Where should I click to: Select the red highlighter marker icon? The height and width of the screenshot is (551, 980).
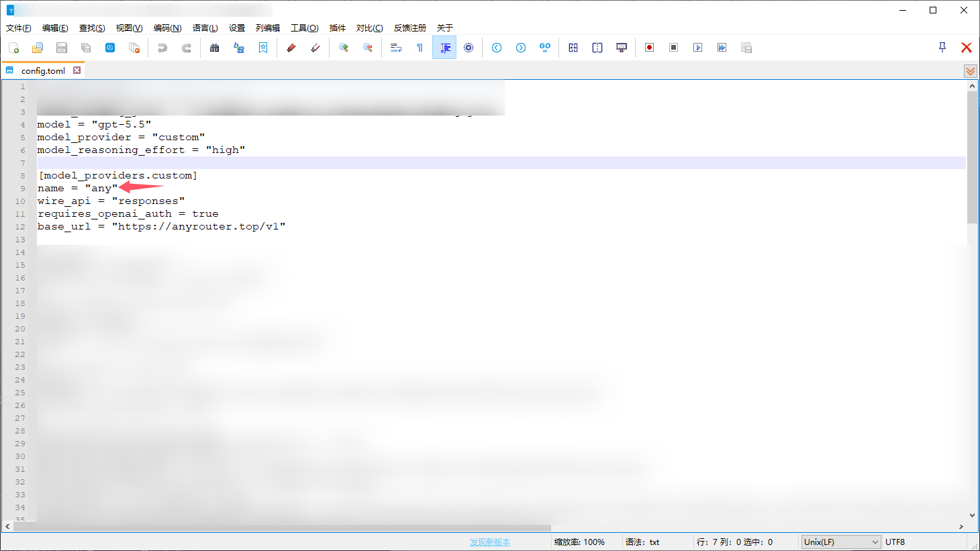[291, 48]
